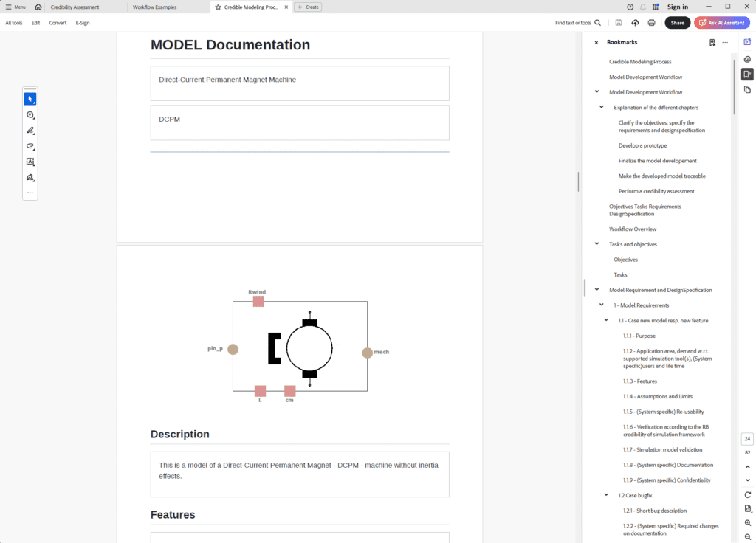Open the notifications bell
The image size is (756, 543).
pos(643,7)
